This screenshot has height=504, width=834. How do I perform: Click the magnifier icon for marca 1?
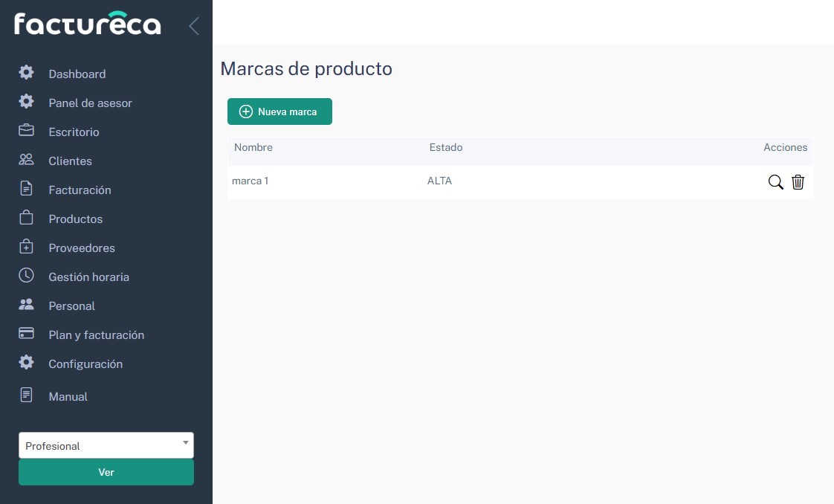pyautogui.click(x=775, y=182)
